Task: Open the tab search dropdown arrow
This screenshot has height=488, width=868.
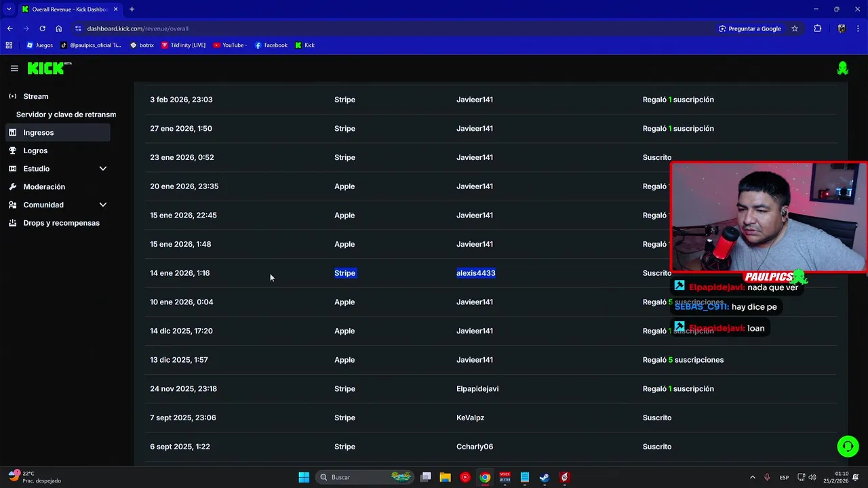Action: coord(9,9)
